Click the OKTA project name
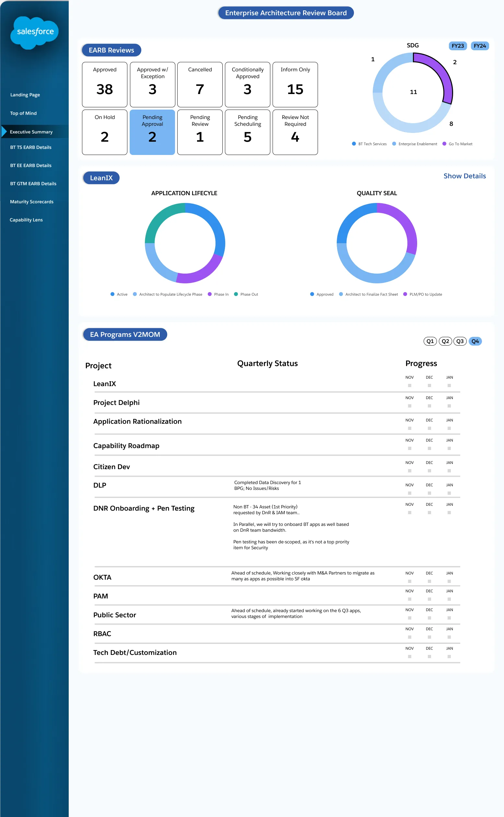The image size is (504, 817). [102, 577]
